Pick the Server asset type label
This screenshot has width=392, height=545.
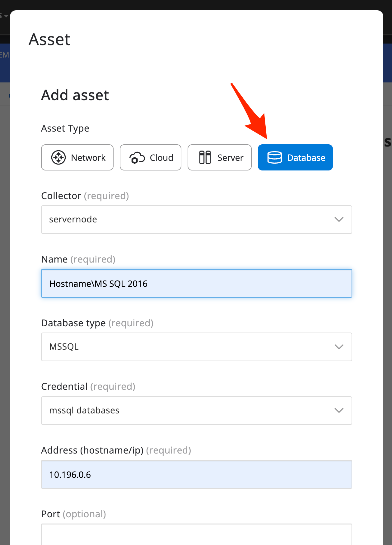click(x=230, y=158)
